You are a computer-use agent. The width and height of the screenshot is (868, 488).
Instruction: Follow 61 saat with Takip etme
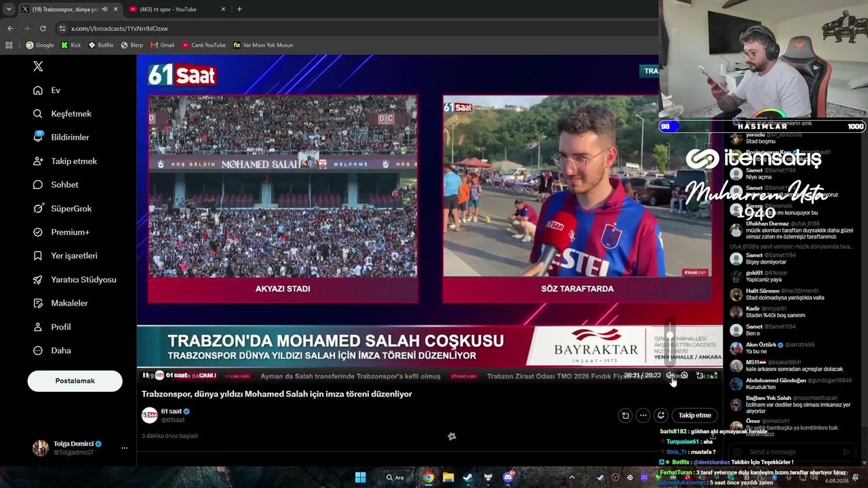[694, 415]
